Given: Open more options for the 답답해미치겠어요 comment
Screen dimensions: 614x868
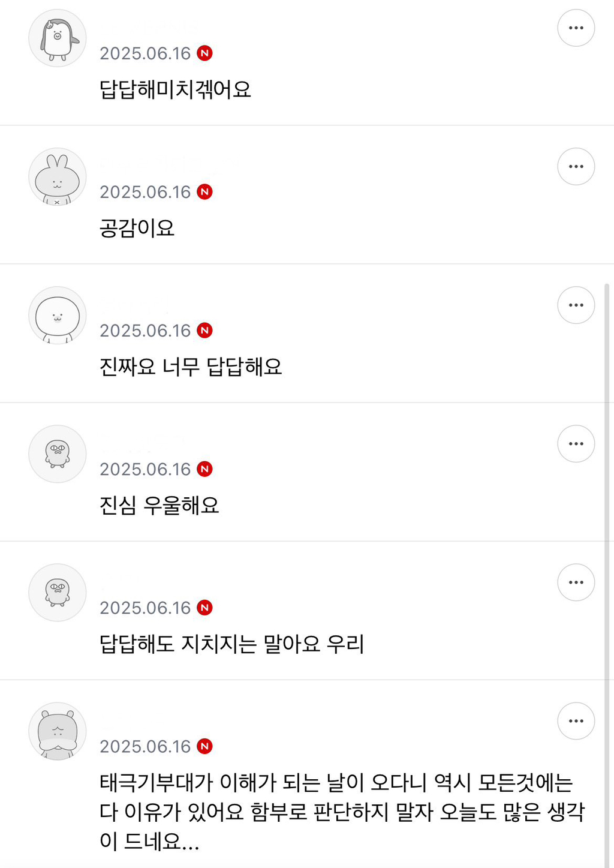Looking at the screenshot, I should coord(576,28).
